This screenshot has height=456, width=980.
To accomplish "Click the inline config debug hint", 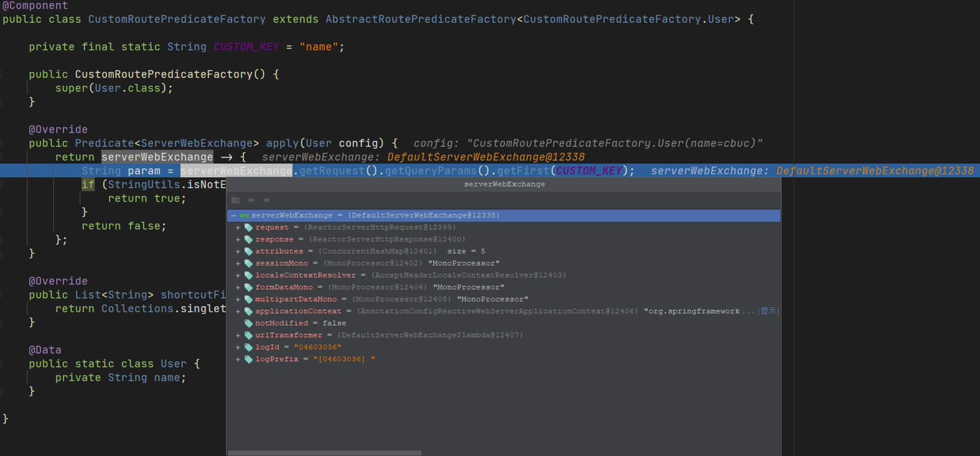I will [x=588, y=143].
